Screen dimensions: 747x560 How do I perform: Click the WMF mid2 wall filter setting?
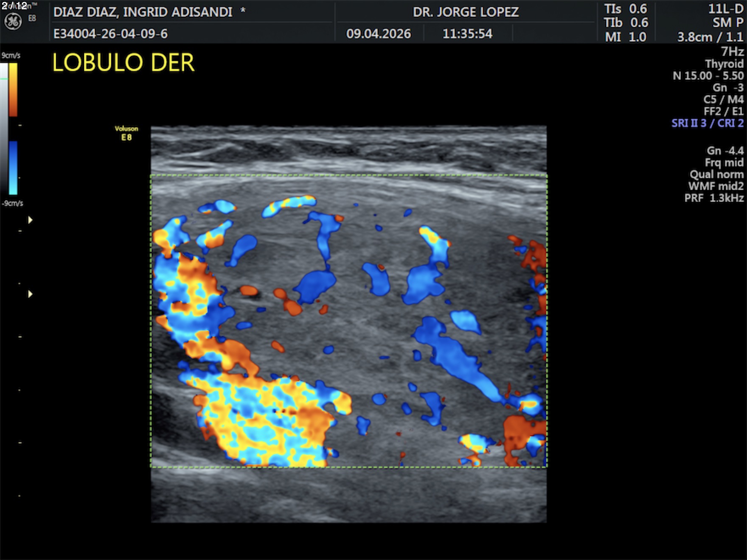pyautogui.click(x=716, y=186)
